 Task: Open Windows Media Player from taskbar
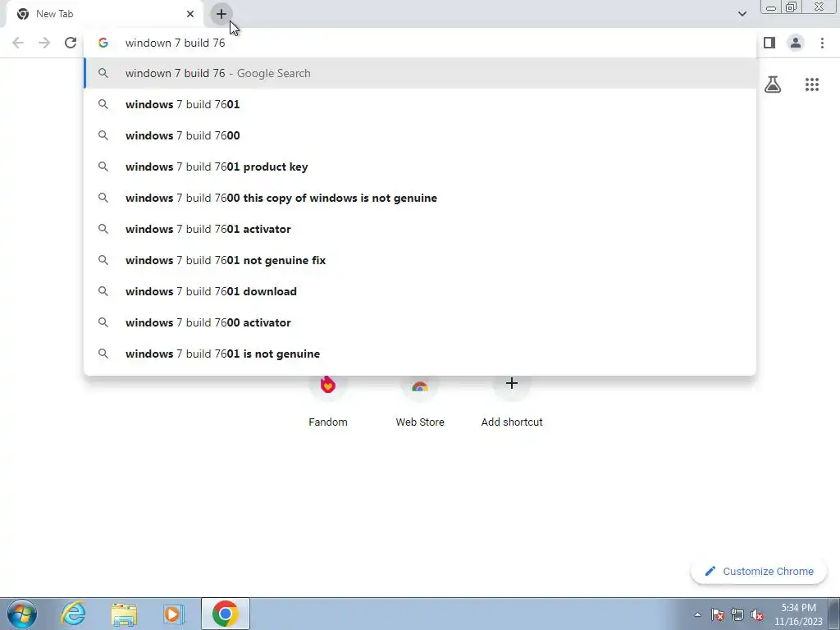174,614
